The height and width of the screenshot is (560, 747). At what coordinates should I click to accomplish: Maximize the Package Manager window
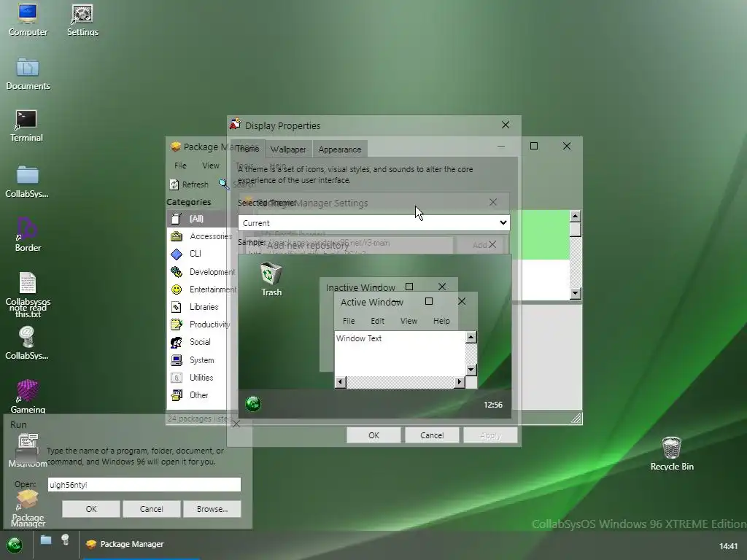534,146
